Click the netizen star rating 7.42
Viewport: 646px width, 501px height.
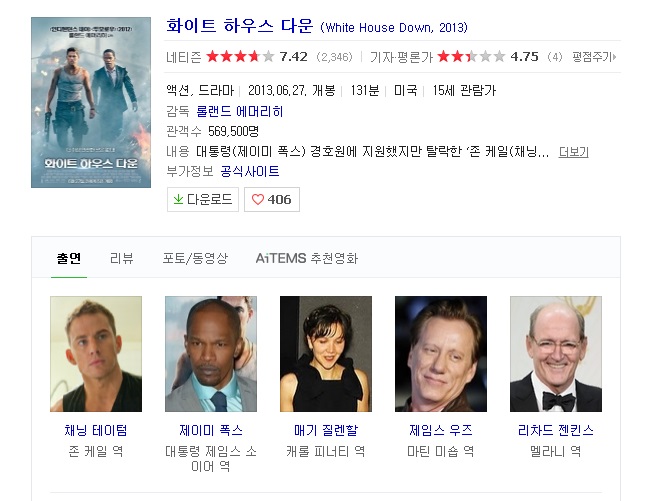(x=257, y=56)
